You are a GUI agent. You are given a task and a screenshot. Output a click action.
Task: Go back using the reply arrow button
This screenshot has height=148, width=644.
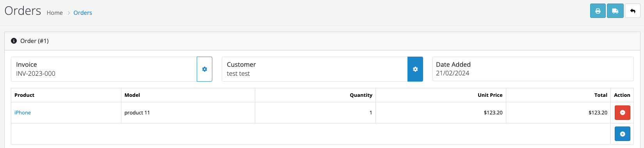tap(633, 11)
